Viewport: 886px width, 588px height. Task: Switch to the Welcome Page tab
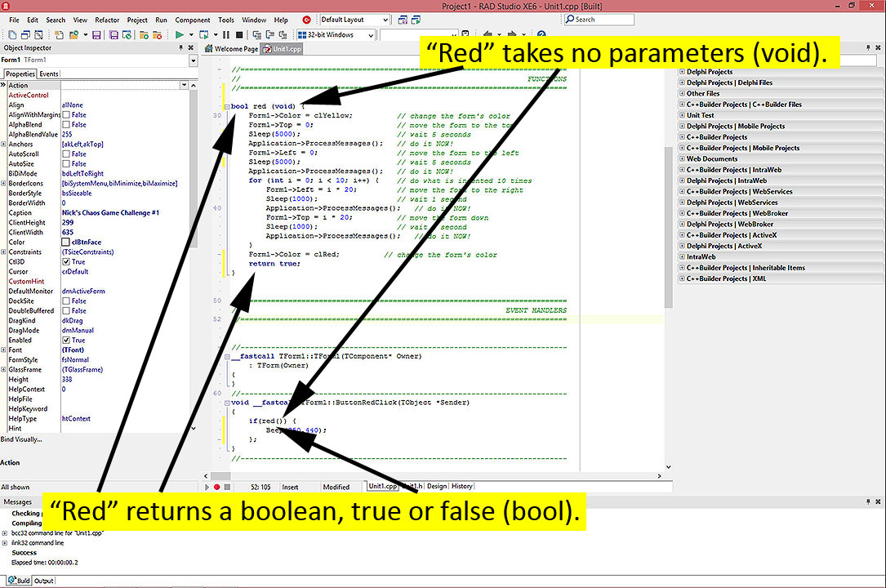tap(232, 49)
